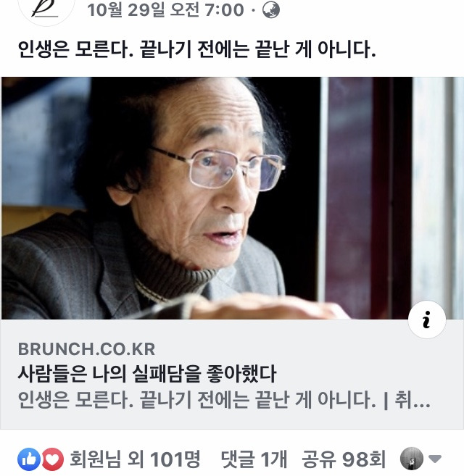This screenshot has width=464, height=476.
Task: View reactions list 회원님 외 101명
Action: (x=135, y=459)
